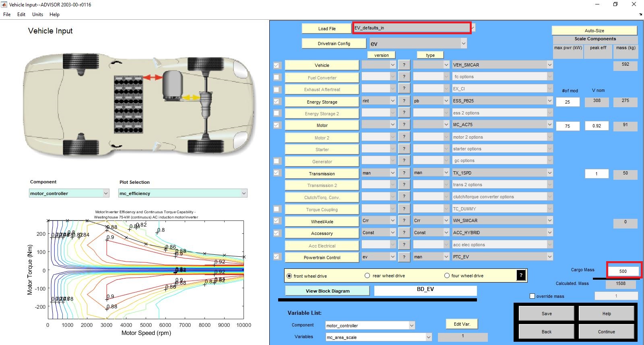The width and height of the screenshot is (644, 345).
Task: Click the number of modules field showing 25
Action: 568,102
